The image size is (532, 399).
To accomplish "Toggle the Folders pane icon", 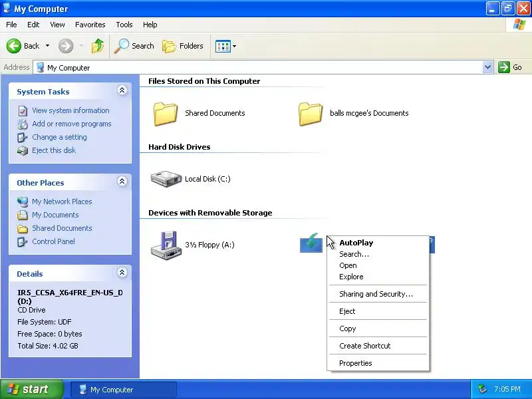I will (169, 46).
